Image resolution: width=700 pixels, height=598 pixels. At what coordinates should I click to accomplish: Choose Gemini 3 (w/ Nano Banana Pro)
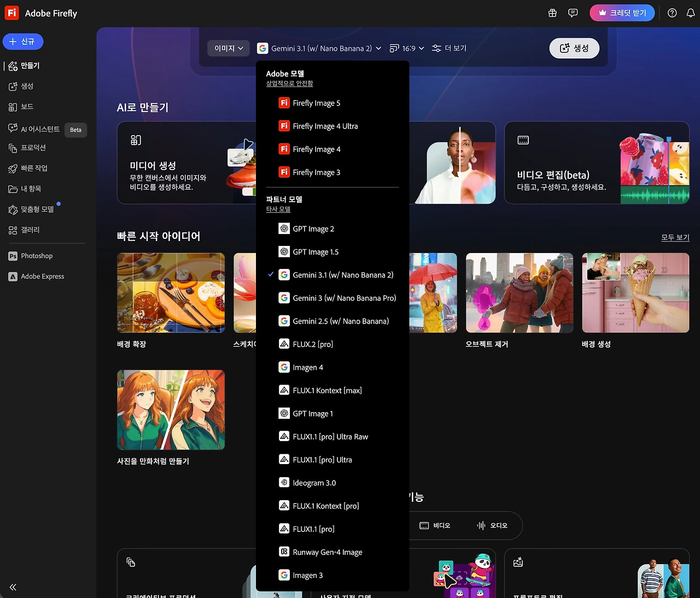332,298
